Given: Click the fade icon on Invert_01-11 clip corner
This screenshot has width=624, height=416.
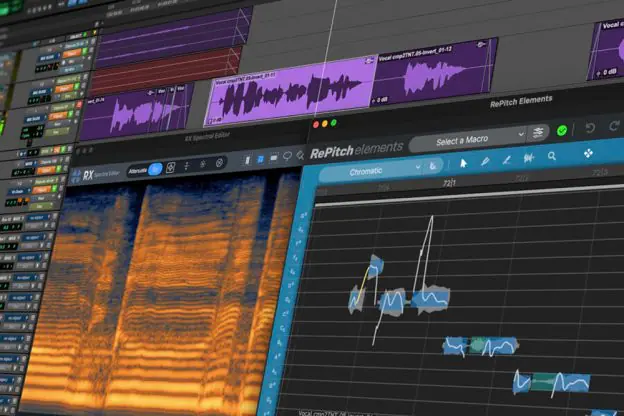Looking at the screenshot, I should (x=369, y=61).
